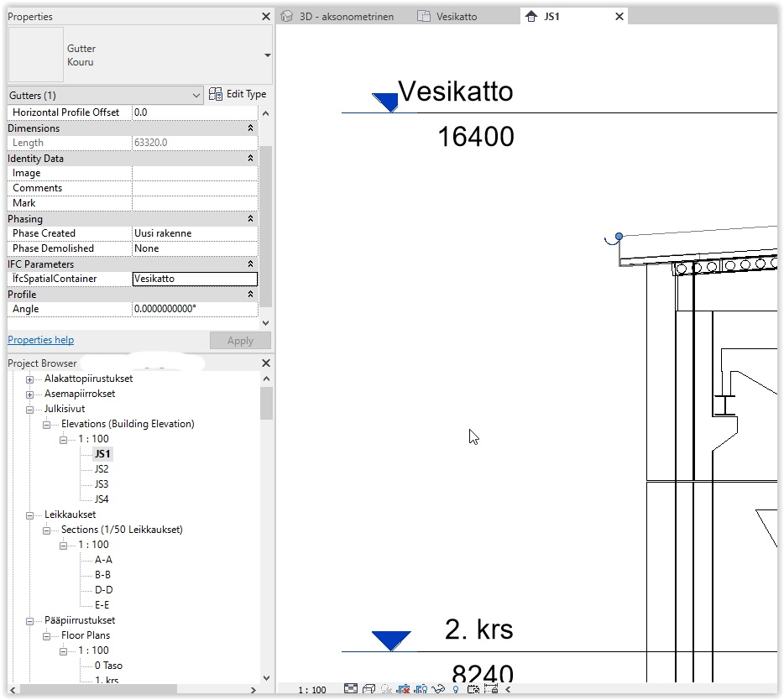Screen dimensions: 784x700
Task: Collapse the Elevations (Building Elevation) node
Action: pos(46,425)
